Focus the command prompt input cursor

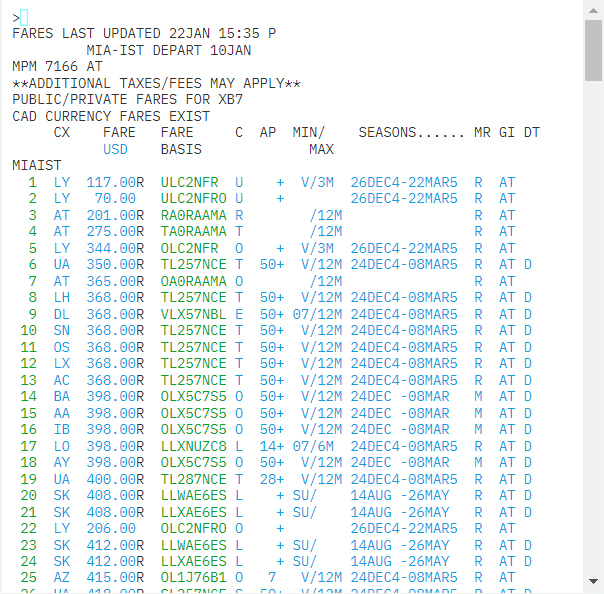(24, 17)
